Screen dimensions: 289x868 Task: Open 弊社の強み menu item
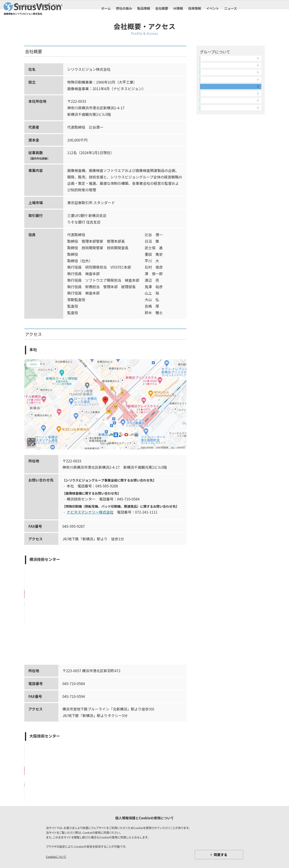124,8
